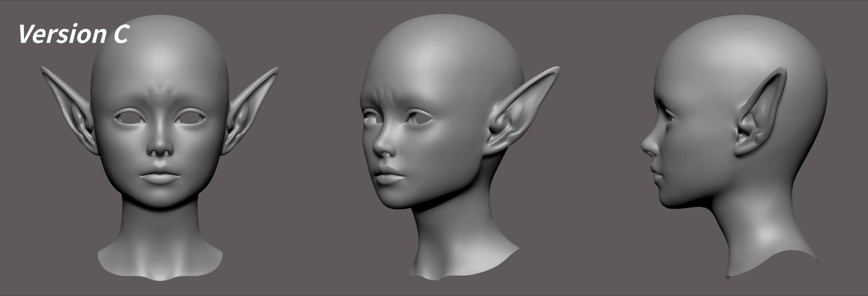Click the right eye socket on front view
The height and width of the screenshot is (296, 868).
pos(190,119)
